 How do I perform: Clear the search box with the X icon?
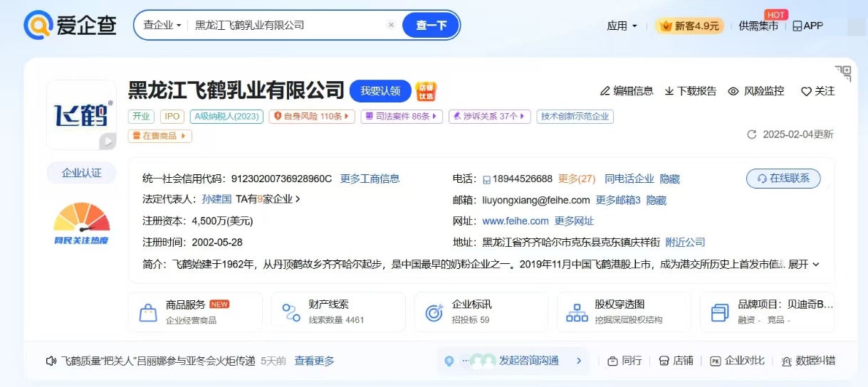point(391,25)
